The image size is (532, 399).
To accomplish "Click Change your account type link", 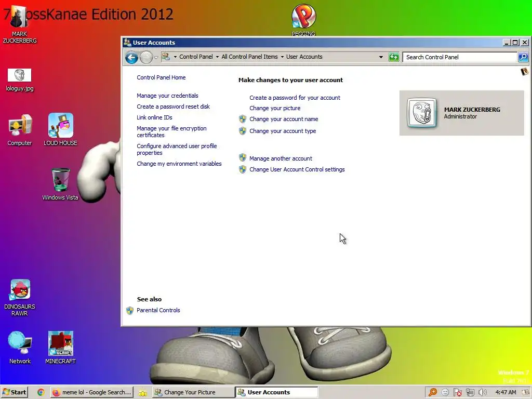I will 283,131.
